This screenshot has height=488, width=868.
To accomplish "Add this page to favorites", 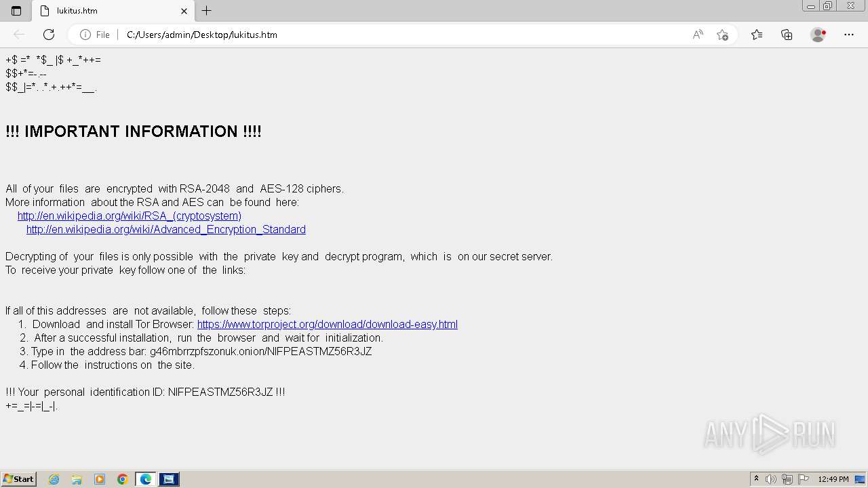I will pos(722,35).
